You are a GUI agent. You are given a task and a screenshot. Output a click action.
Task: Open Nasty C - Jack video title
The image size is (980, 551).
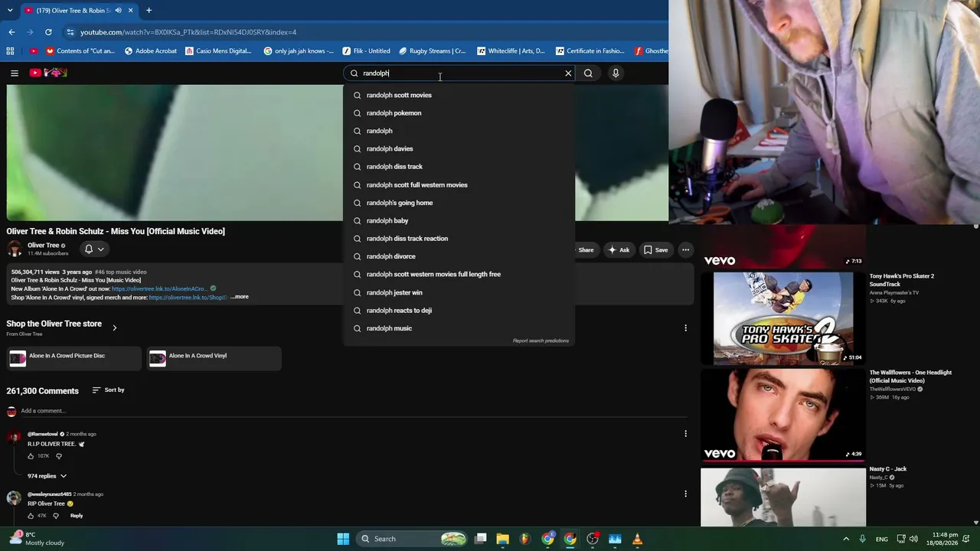click(888, 469)
